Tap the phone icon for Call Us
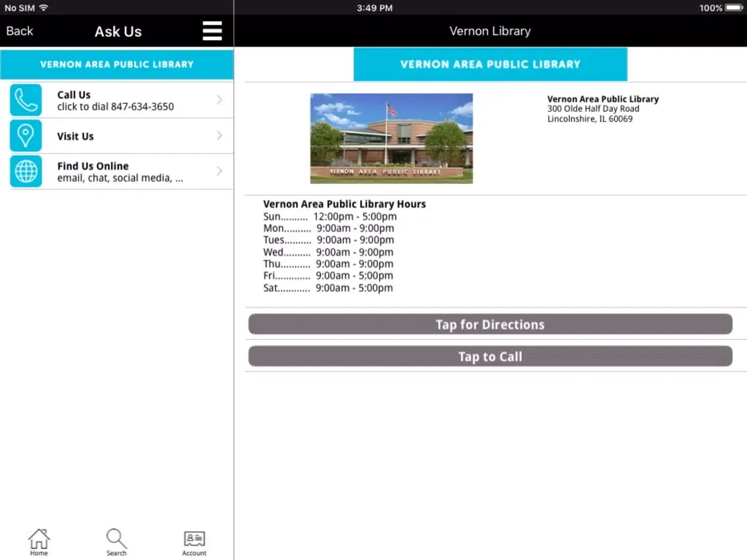Image resolution: width=747 pixels, height=560 pixels. (26, 100)
